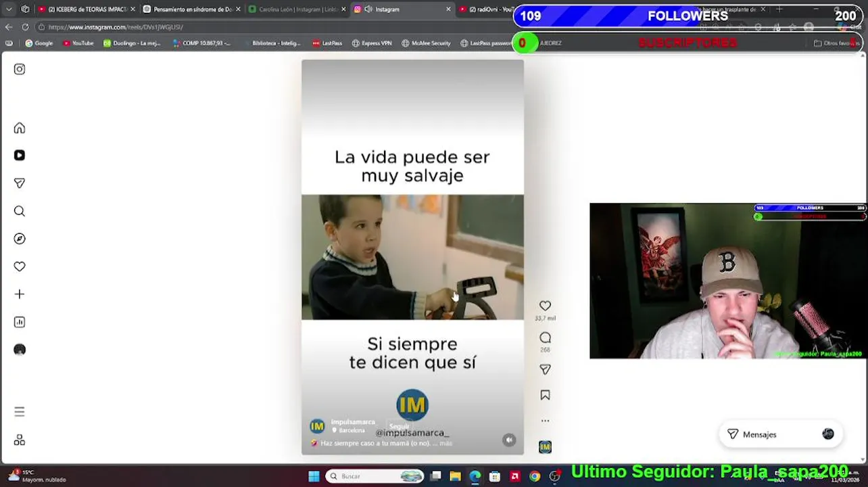The width and height of the screenshot is (868, 487).
Task: Open the Mensajes floating panel
Action: tap(781, 434)
